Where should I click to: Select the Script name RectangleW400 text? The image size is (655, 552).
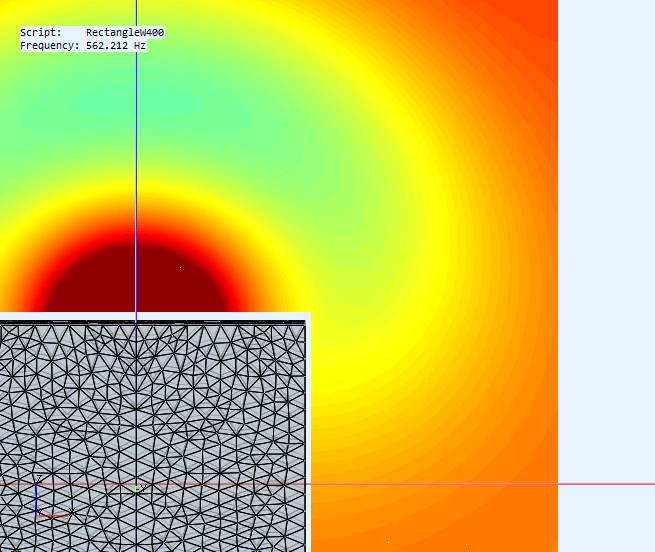(x=125, y=33)
